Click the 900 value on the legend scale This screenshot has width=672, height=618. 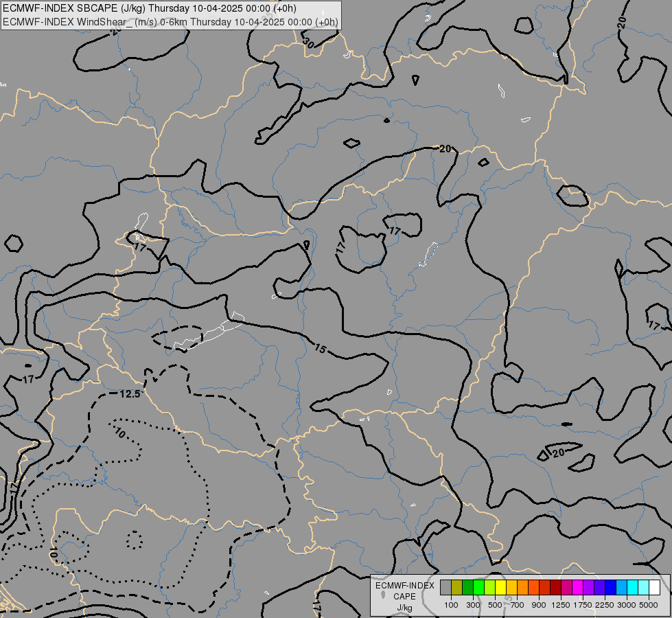[539, 605]
